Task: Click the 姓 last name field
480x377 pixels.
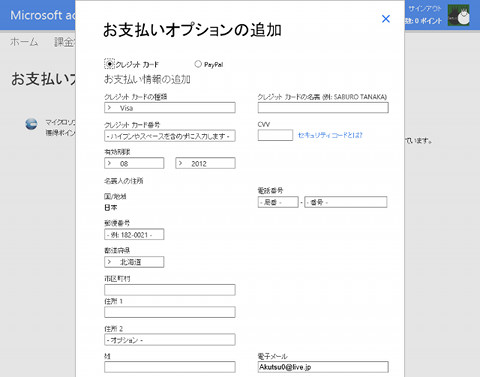Action: [170, 367]
